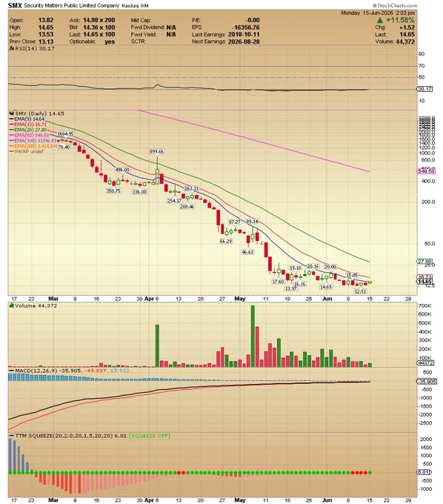Click the 15.05 price annotation
This screenshot has height=504, width=443.
352,275
